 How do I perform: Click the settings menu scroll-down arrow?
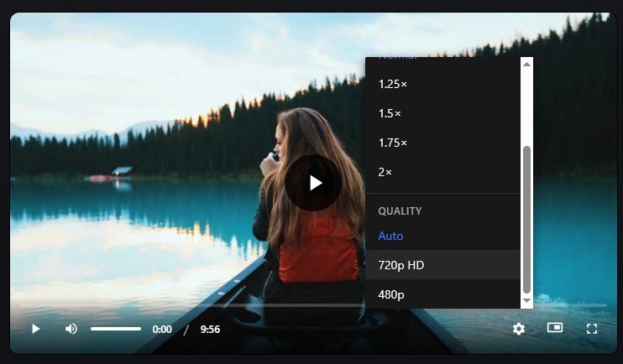coord(526,301)
